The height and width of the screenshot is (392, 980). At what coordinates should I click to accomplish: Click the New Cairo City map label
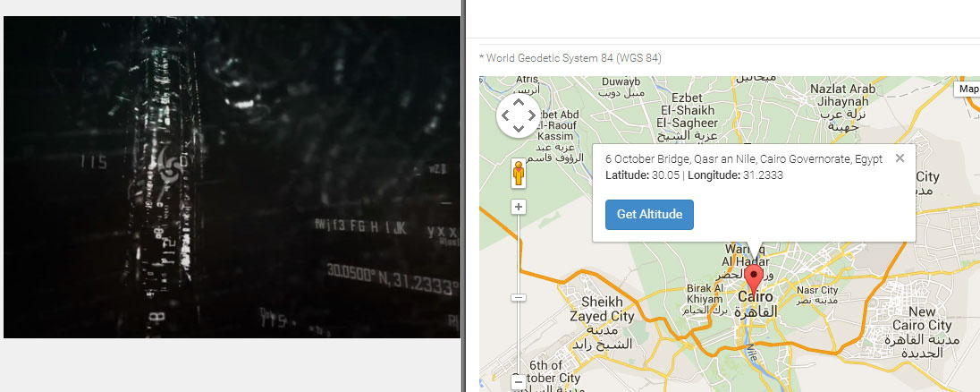(922, 319)
